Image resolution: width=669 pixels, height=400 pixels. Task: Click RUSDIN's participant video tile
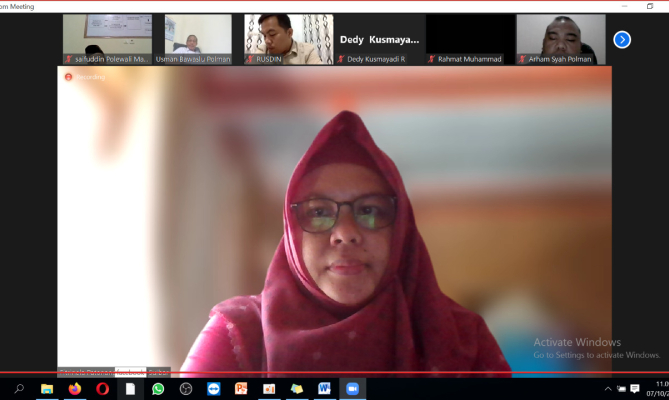tap(289, 39)
